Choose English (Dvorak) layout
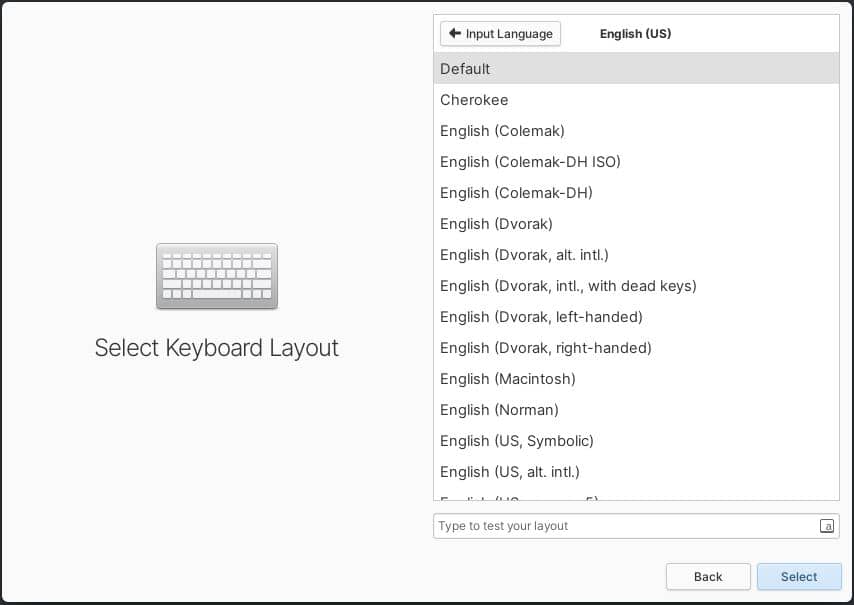 [636, 224]
